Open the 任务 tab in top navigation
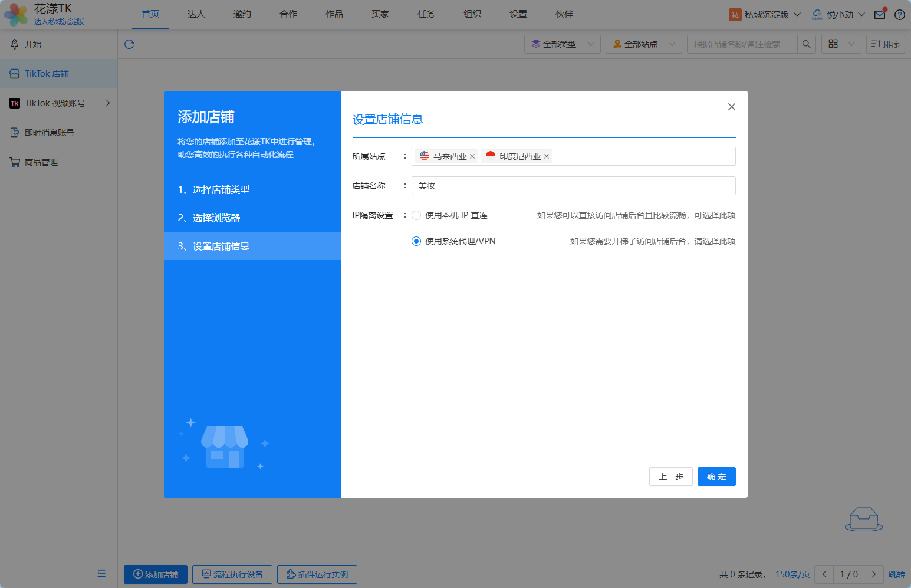Viewport: 911px width, 588px height. tap(426, 14)
